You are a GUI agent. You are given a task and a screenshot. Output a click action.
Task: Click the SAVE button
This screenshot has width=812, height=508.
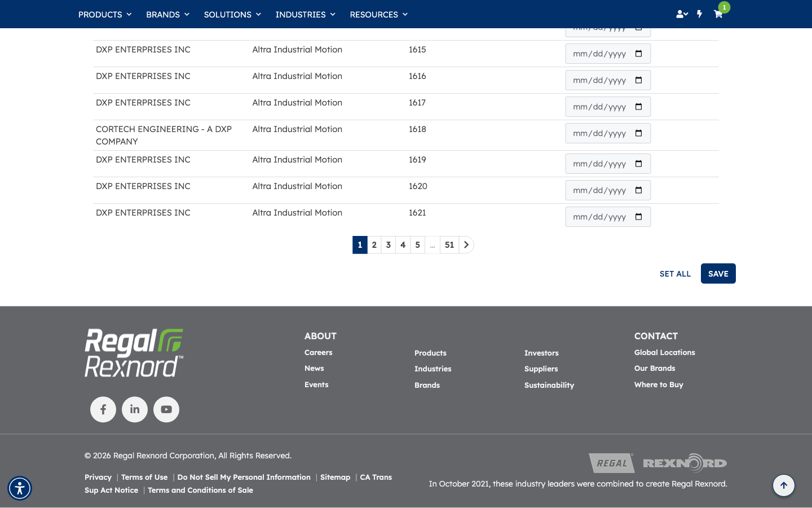718,274
